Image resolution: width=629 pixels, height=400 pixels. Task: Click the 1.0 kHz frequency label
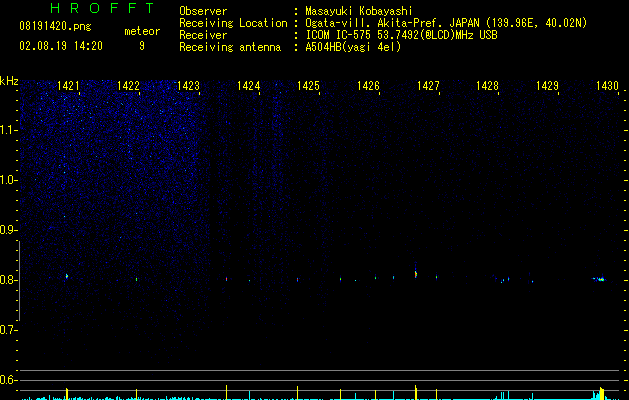[8, 180]
